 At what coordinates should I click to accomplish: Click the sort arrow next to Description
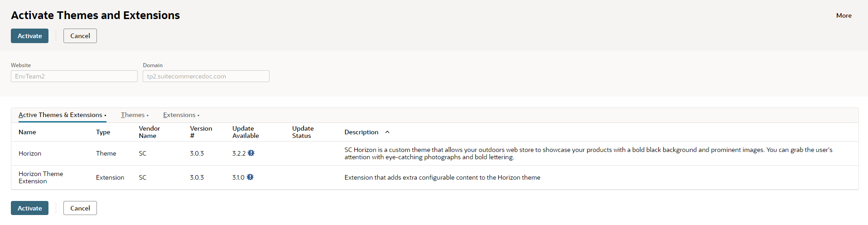coord(387,132)
